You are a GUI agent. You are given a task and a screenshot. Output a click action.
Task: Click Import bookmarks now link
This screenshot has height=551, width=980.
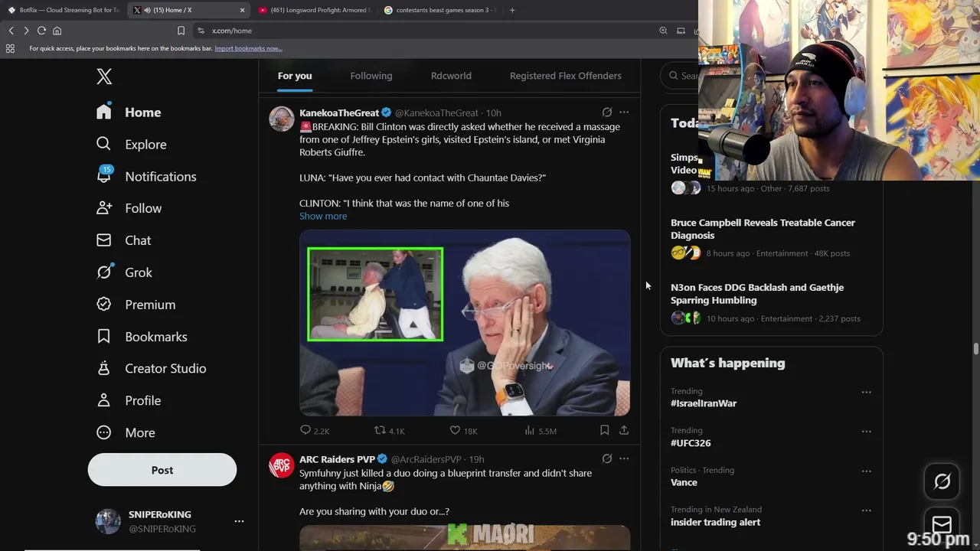tap(248, 48)
